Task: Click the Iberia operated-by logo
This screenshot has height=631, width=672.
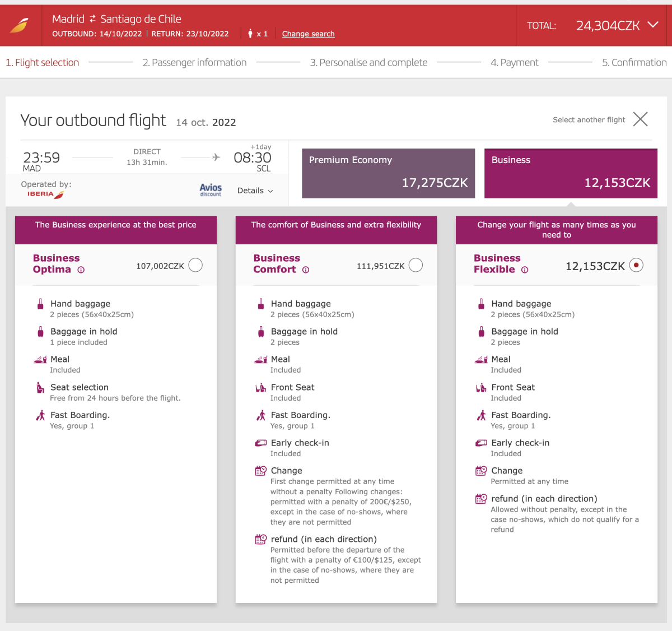Action: (x=45, y=194)
